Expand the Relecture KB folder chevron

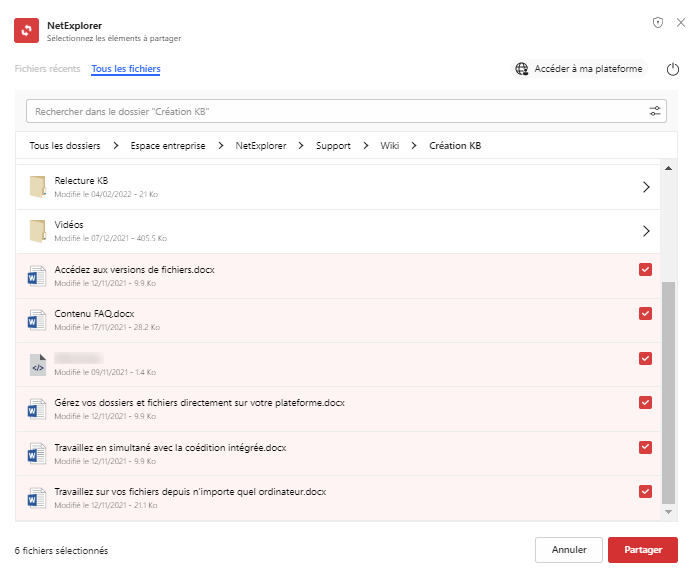pos(646,187)
